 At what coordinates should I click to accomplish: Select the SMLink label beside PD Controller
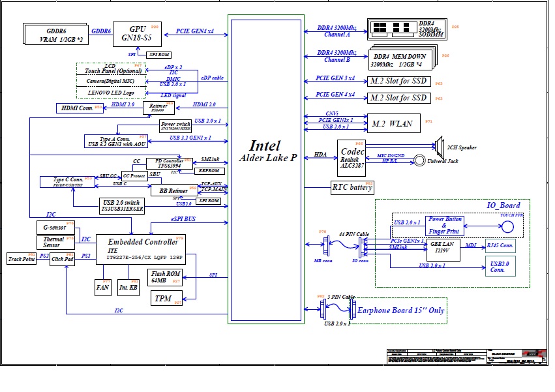[210, 159]
